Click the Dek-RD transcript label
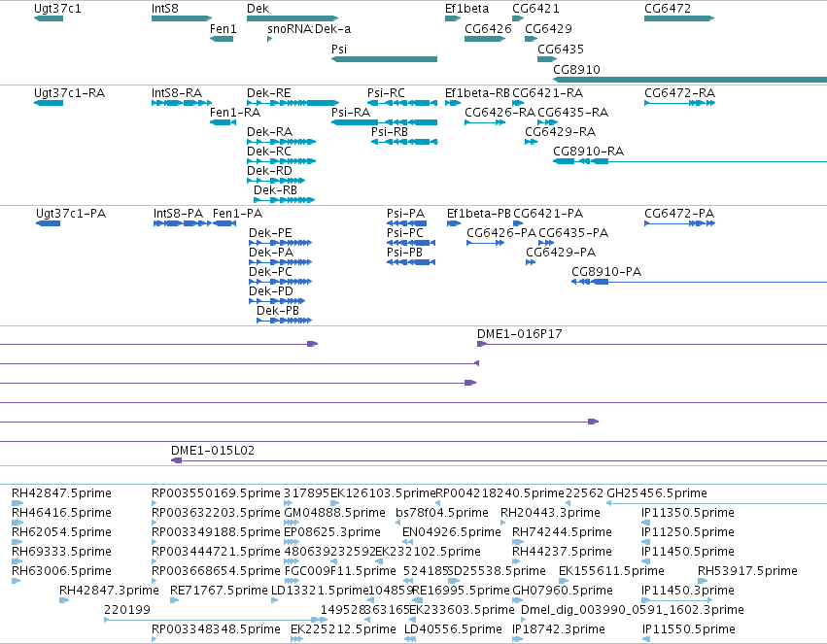 point(269,171)
